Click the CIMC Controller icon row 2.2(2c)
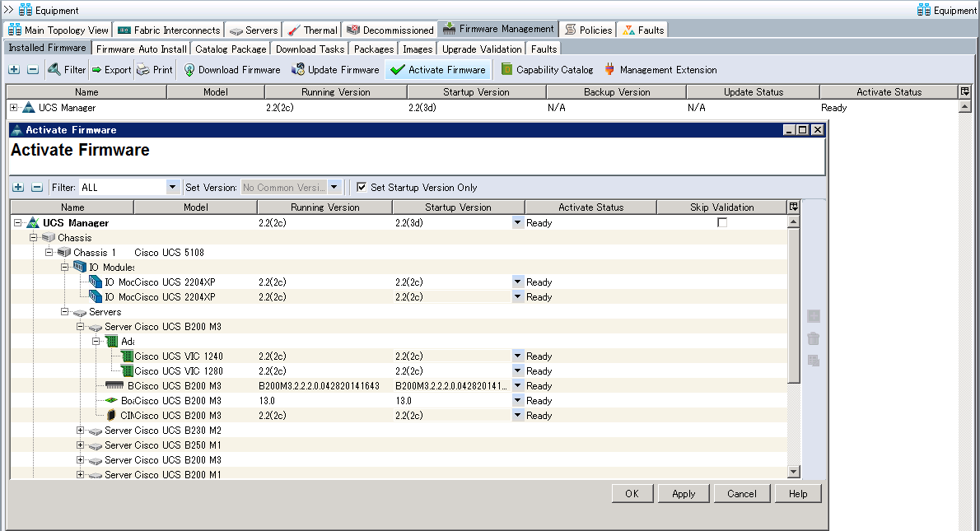Image resolution: width=980 pixels, height=531 pixels. pyautogui.click(x=111, y=416)
